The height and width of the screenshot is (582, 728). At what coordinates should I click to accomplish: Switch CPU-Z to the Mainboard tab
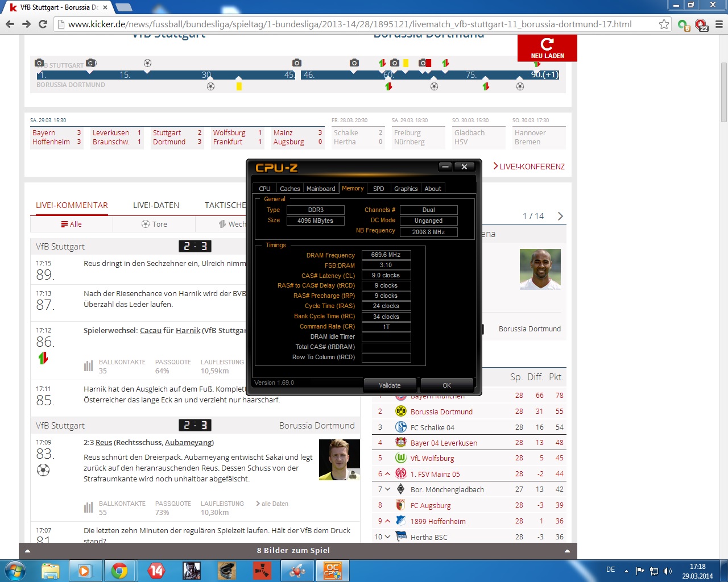click(321, 189)
